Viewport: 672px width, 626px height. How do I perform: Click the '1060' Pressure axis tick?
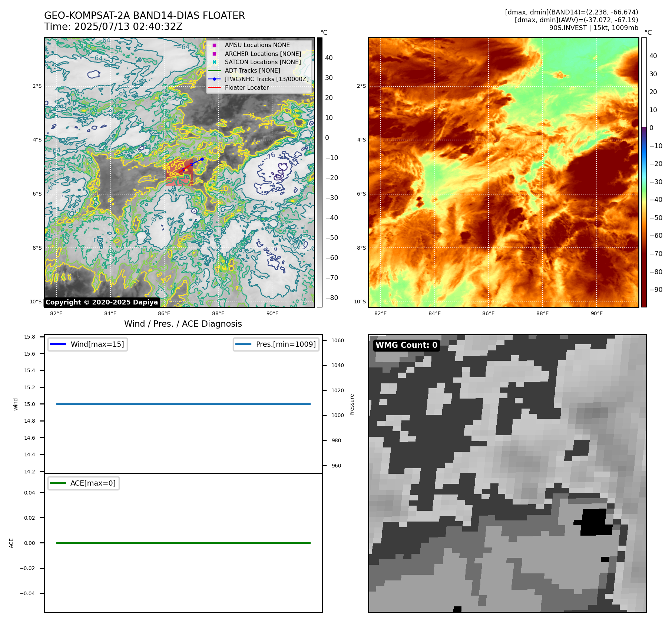[x=338, y=340]
